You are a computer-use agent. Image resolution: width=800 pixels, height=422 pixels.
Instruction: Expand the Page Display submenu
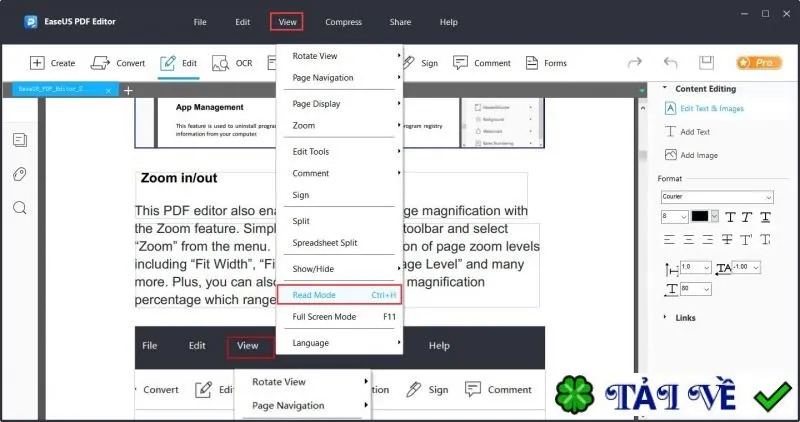(340, 104)
